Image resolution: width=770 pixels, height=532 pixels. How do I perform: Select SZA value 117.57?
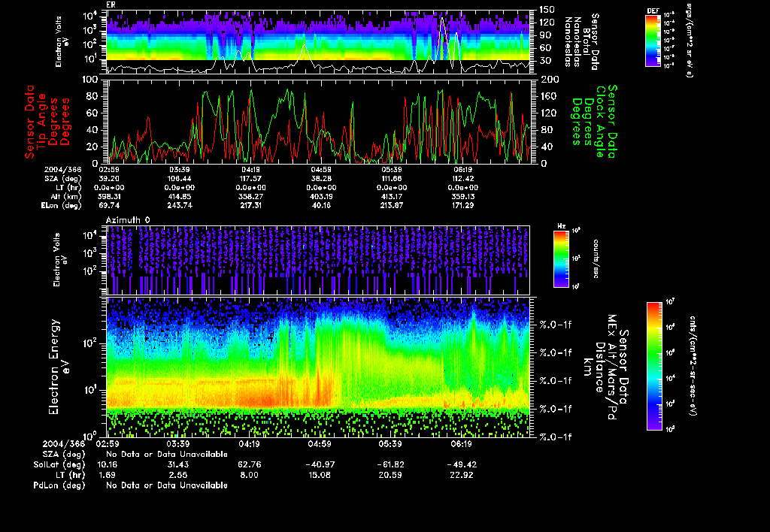250,179
